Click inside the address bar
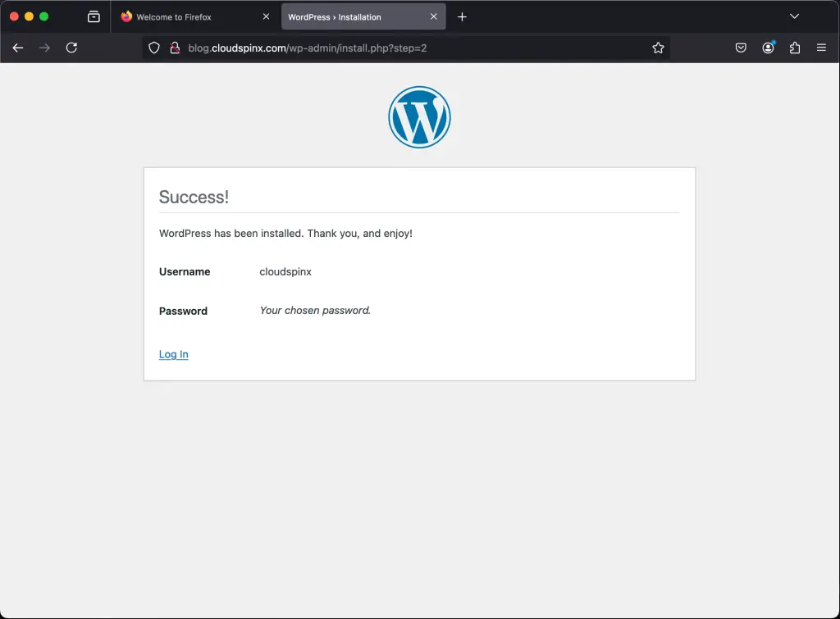Screen dimensions: 840x619 410,48
